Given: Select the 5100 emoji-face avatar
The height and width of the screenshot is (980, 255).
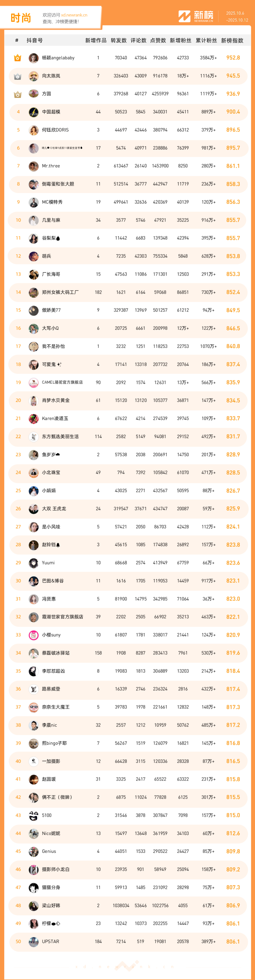Looking at the screenshot, I should pyautogui.click(x=34, y=815).
